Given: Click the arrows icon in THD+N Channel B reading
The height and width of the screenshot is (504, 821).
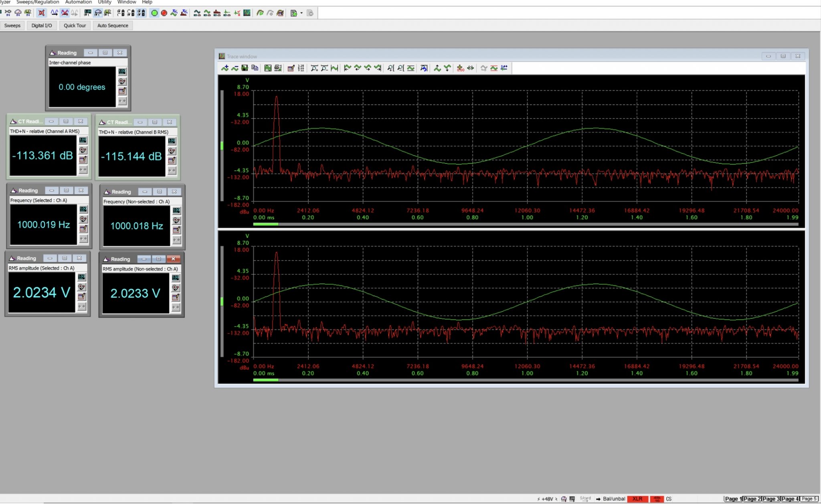Looking at the screenshot, I should 172,170.
